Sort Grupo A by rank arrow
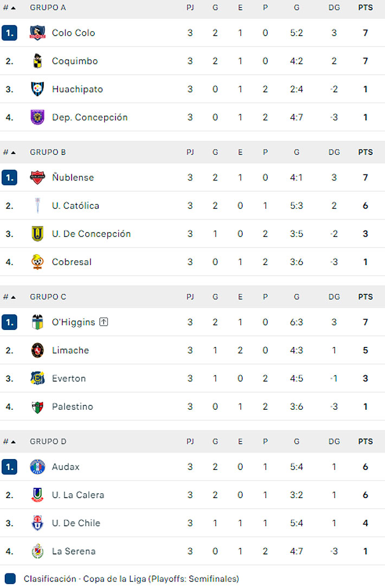This screenshot has width=385, height=588. click(x=13, y=8)
